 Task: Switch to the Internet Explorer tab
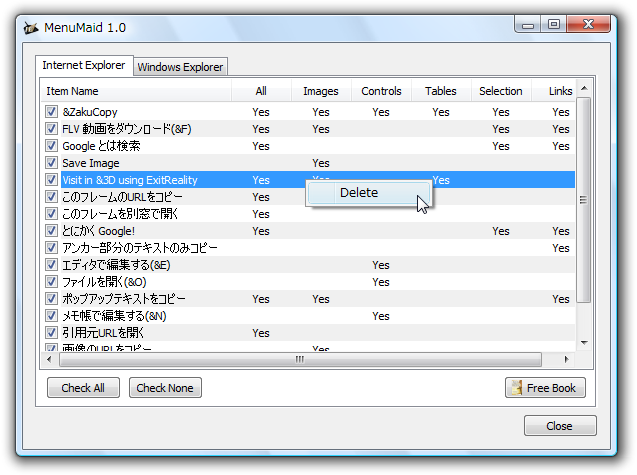point(84,65)
